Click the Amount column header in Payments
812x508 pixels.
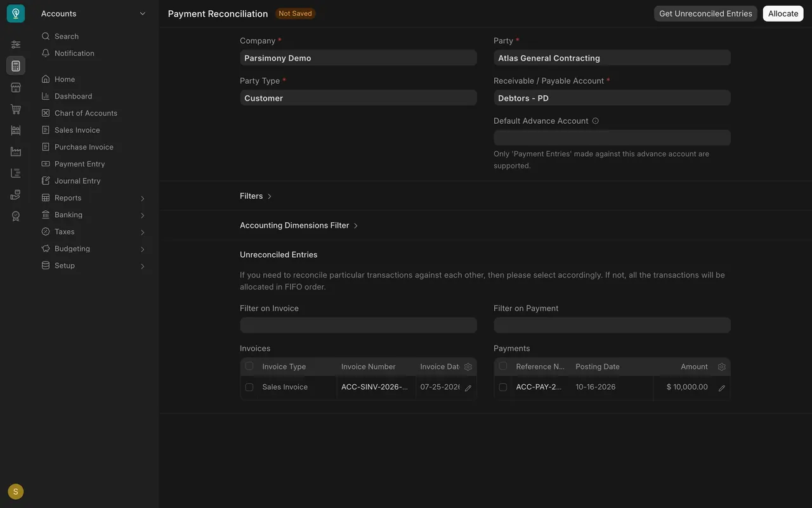point(683,367)
